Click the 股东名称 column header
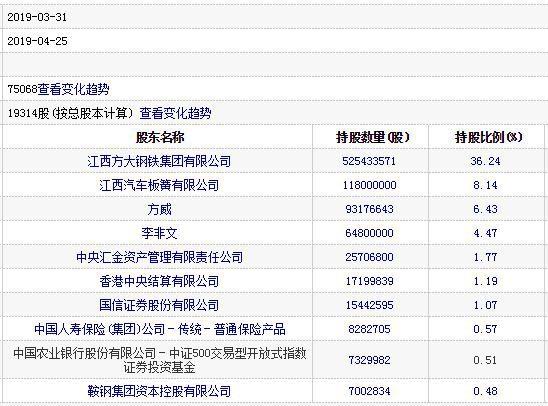 click(x=160, y=137)
